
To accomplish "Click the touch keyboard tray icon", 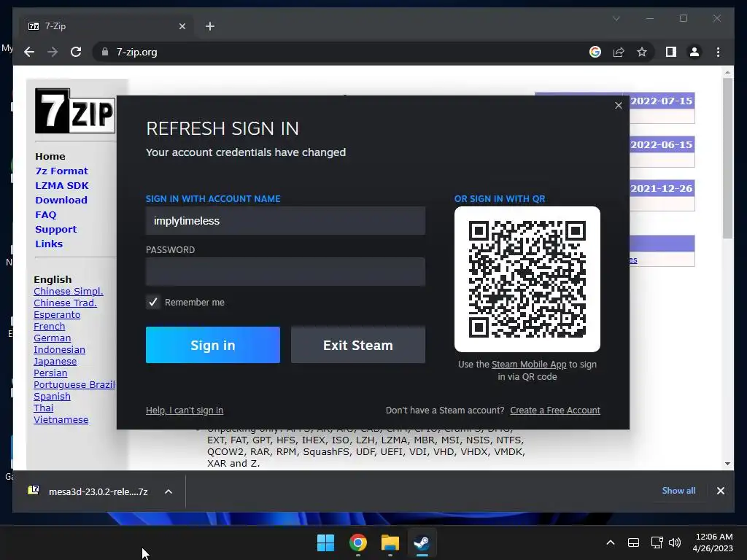I will 633,542.
